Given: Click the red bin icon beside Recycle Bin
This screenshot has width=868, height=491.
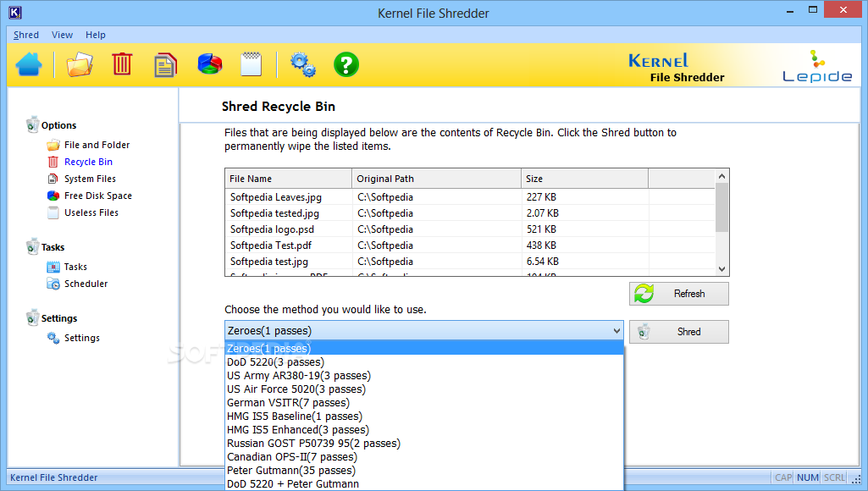Looking at the screenshot, I should pyautogui.click(x=53, y=162).
